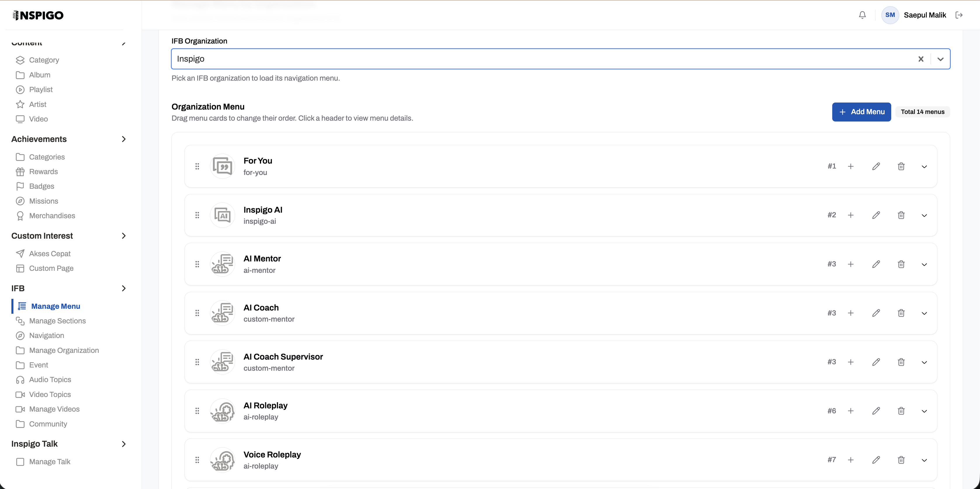Go to Artist in the sidebar
The width and height of the screenshot is (980, 489).
[31, 104]
